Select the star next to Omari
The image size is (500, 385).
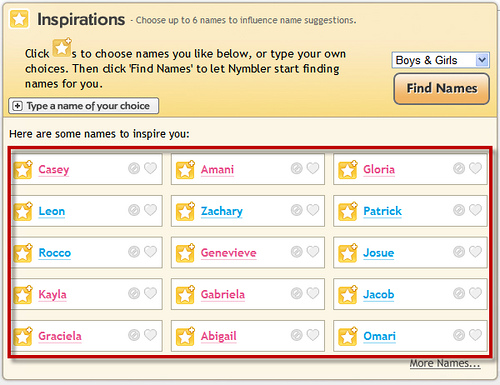pos(348,336)
